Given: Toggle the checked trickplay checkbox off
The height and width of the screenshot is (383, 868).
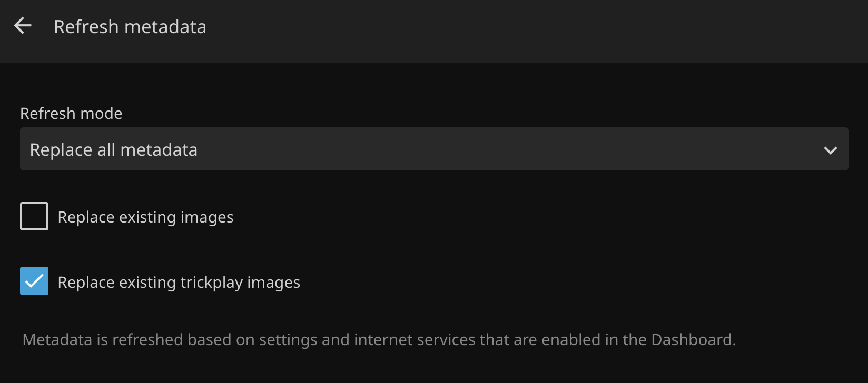Looking at the screenshot, I should 34,281.
